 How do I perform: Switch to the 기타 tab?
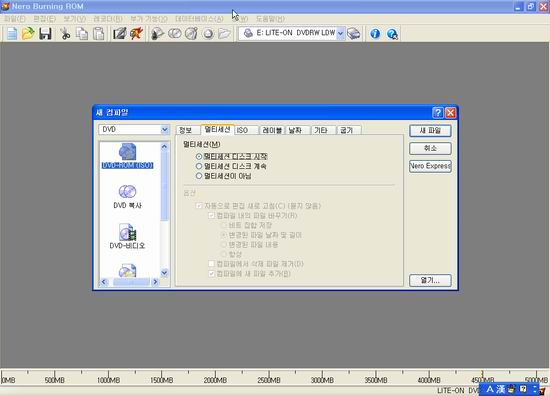pos(323,130)
